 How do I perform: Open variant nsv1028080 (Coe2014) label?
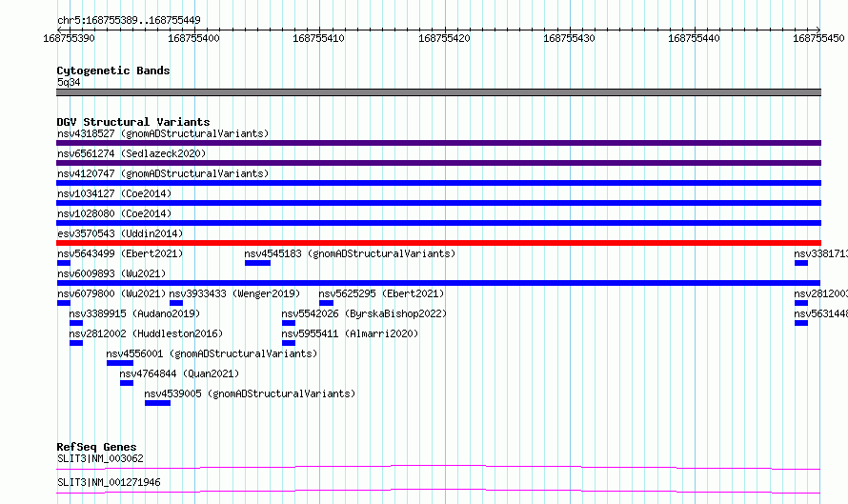114,213
